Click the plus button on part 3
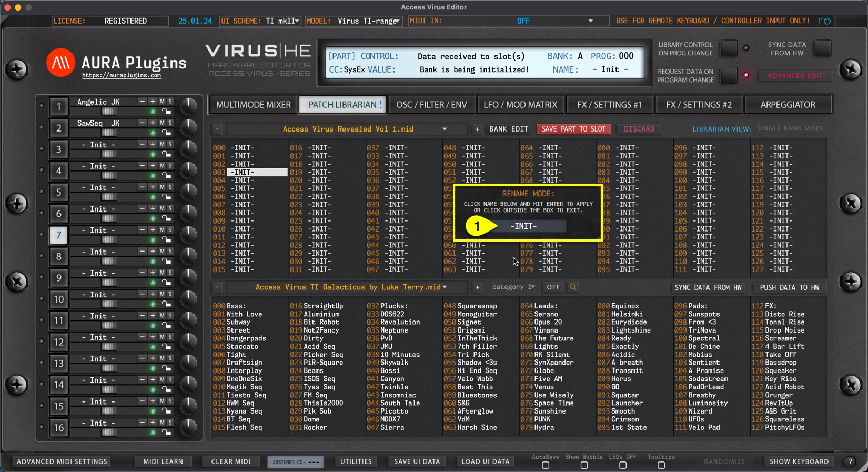The width and height of the screenshot is (868, 472). 153,144
